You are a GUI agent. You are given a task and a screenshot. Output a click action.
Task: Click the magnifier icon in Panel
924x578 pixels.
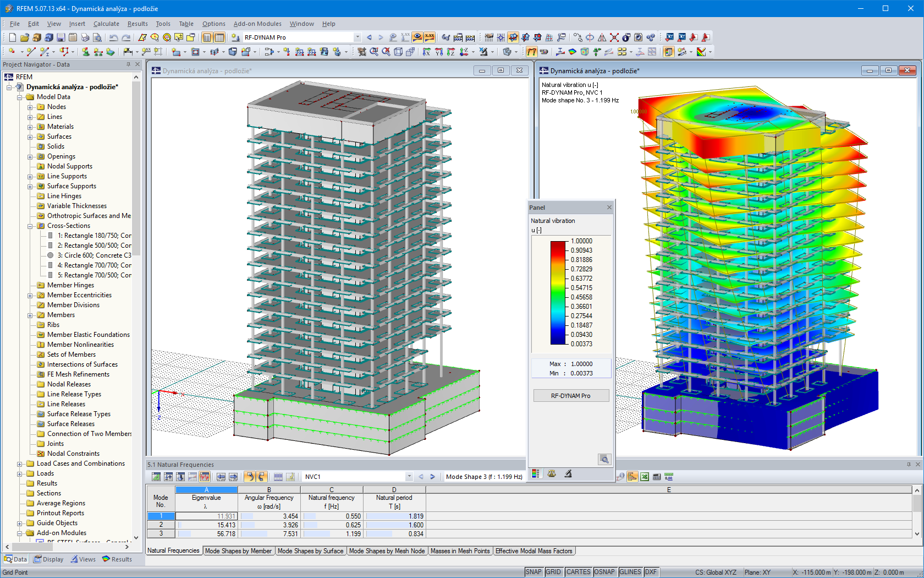coord(604,459)
